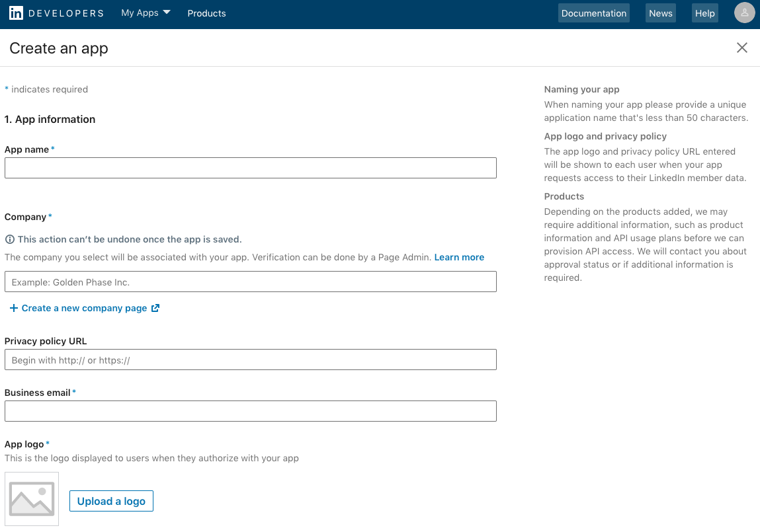
Task: Click the 'App logo and privacy policy' heading
Action: (605, 137)
